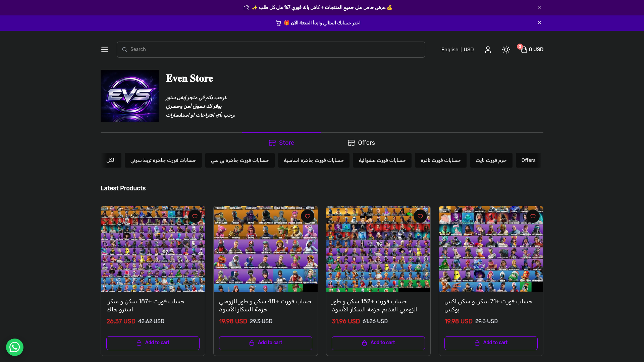The height and width of the screenshot is (362, 644).
Task: Open the shopping cart bag icon
Action: pos(524,50)
